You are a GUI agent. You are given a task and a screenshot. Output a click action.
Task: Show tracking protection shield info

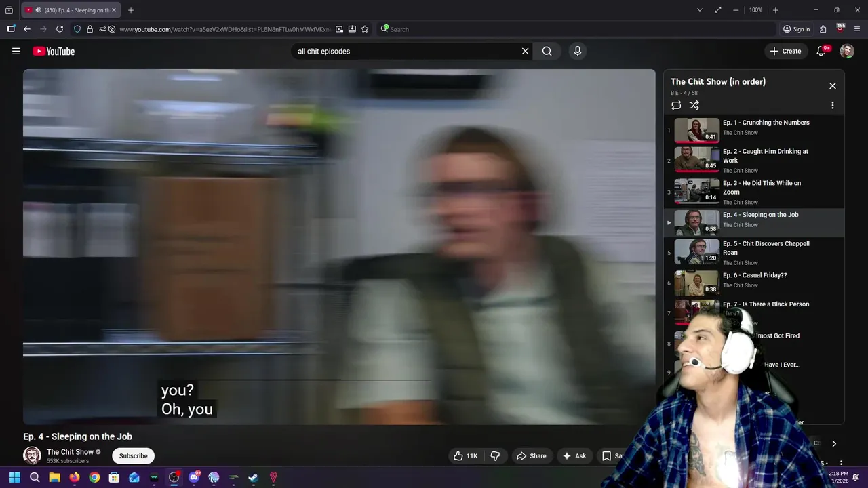click(x=77, y=29)
